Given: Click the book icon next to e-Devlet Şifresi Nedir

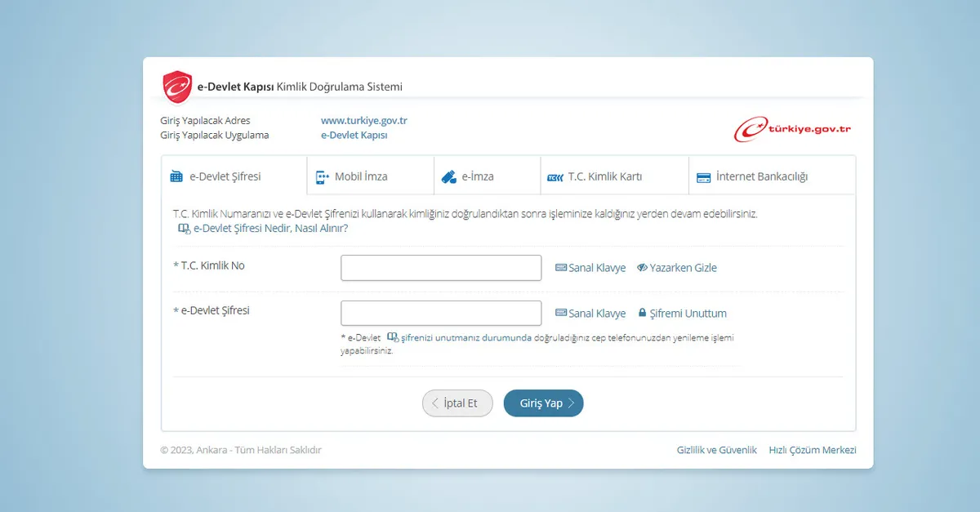Looking at the screenshot, I should point(184,229).
